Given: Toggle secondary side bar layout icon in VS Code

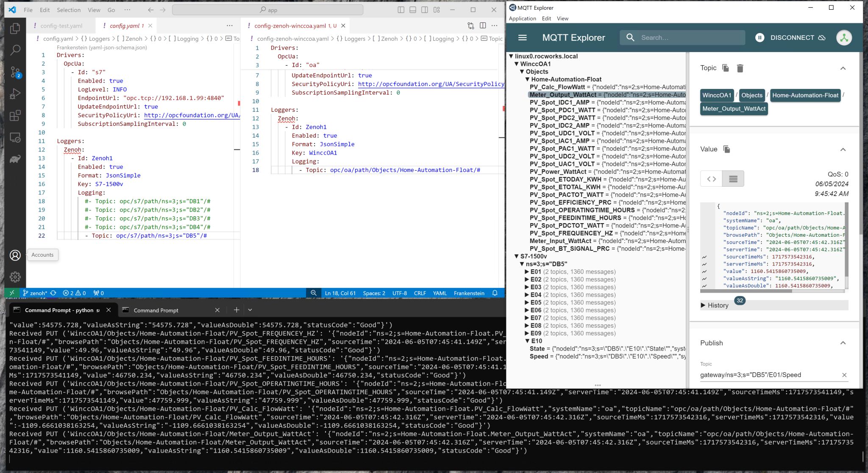Looking at the screenshot, I should [x=425, y=10].
